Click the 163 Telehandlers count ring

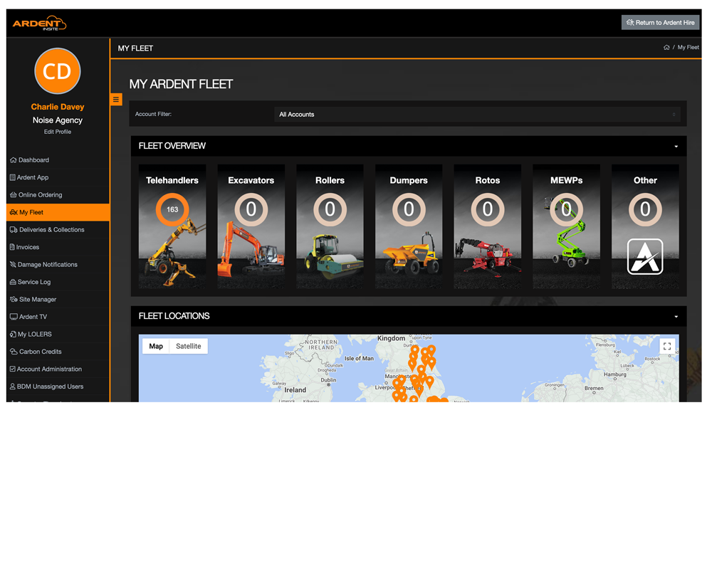pyautogui.click(x=172, y=209)
